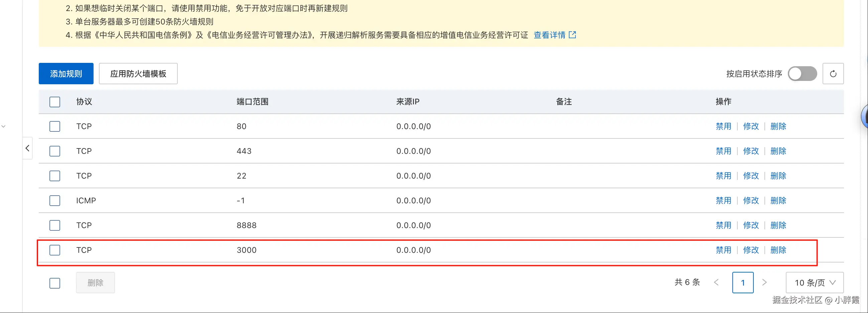This screenshot has width=868, height=313.
Task: Click the refresh icon button
Action: (x=833, y=74)
